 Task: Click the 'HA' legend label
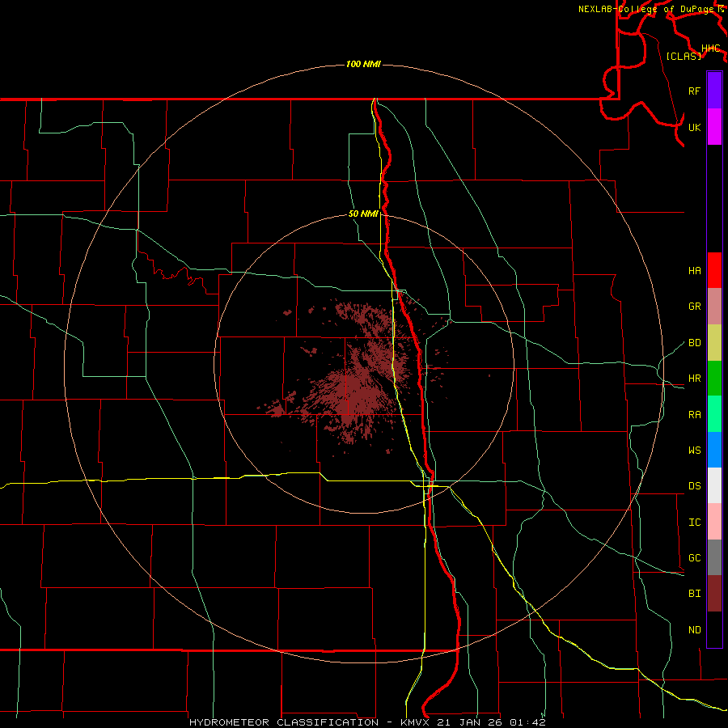694,270
